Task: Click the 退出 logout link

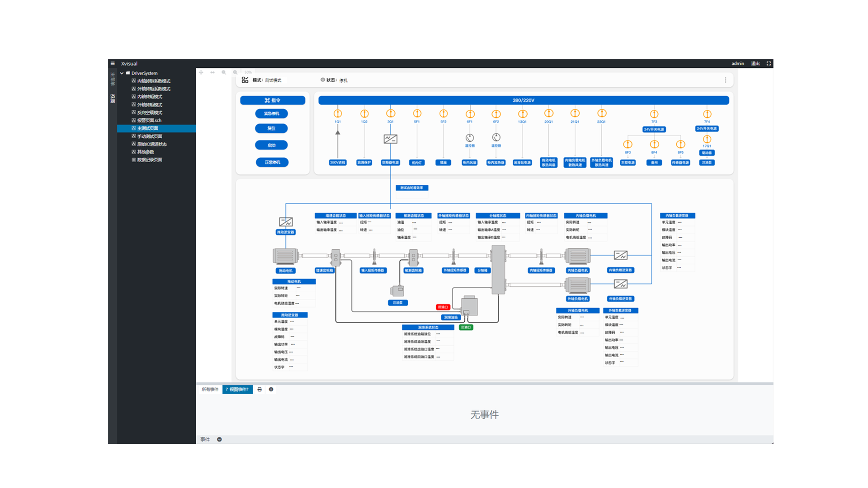Action: pyautogui.click(x=755, y=64)
